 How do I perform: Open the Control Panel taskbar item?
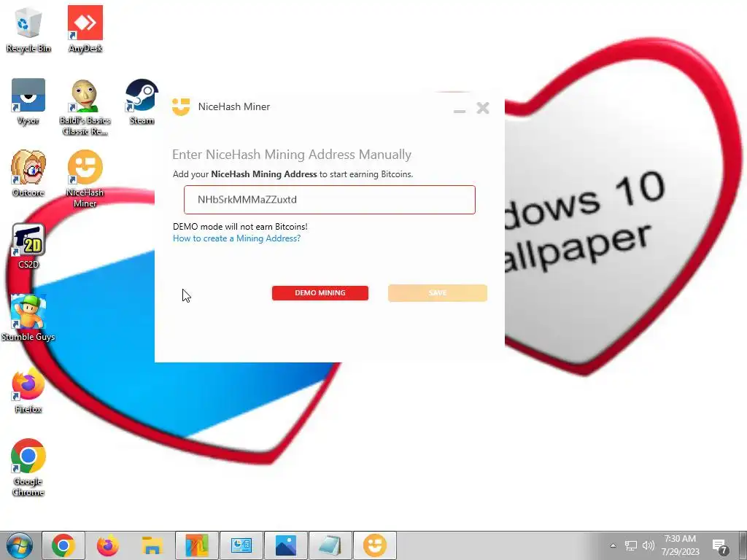pos(241,545)
